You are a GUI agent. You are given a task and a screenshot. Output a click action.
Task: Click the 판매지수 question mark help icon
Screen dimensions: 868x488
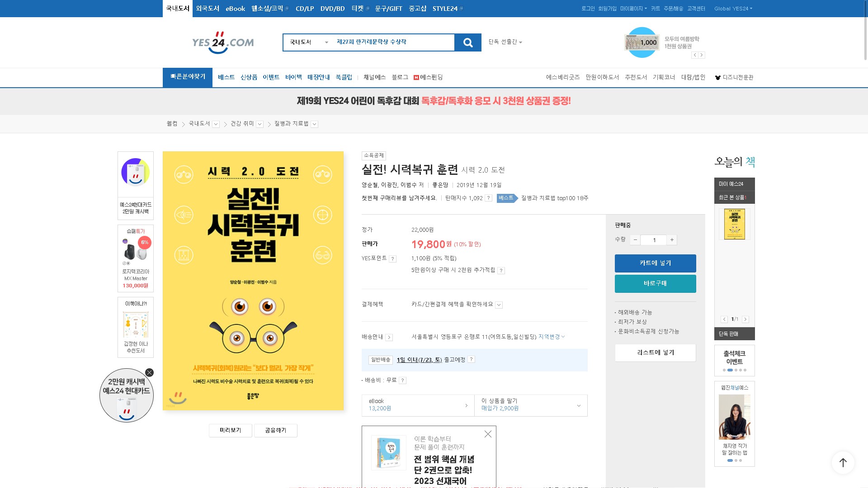pyautogui.click(x=488, y=198)
